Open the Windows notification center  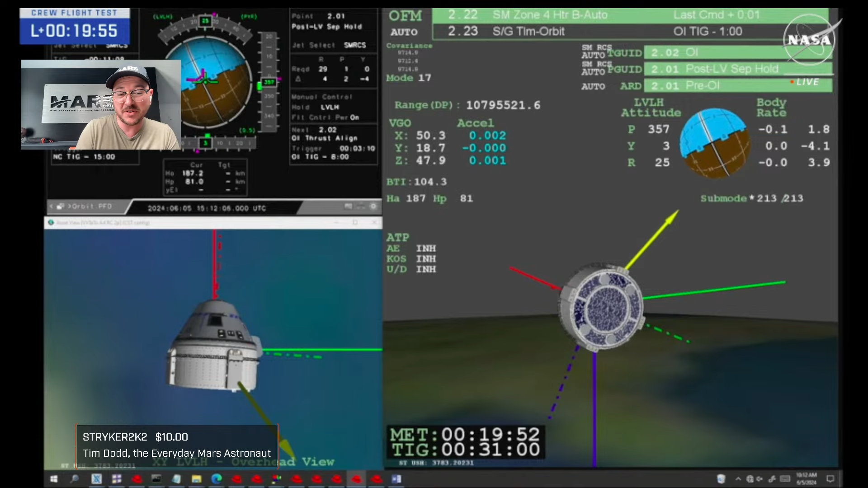(x=830, y=479)
